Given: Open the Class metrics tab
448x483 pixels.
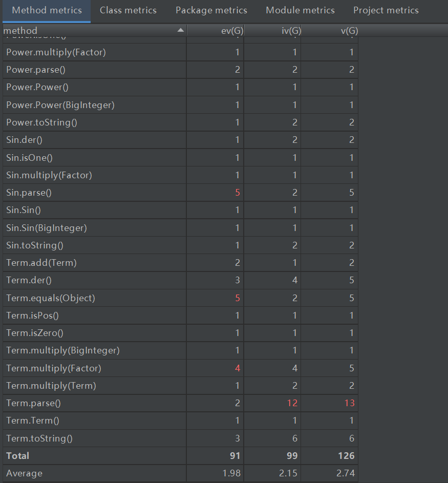Looking at the screenshot, I should point(128,10).
